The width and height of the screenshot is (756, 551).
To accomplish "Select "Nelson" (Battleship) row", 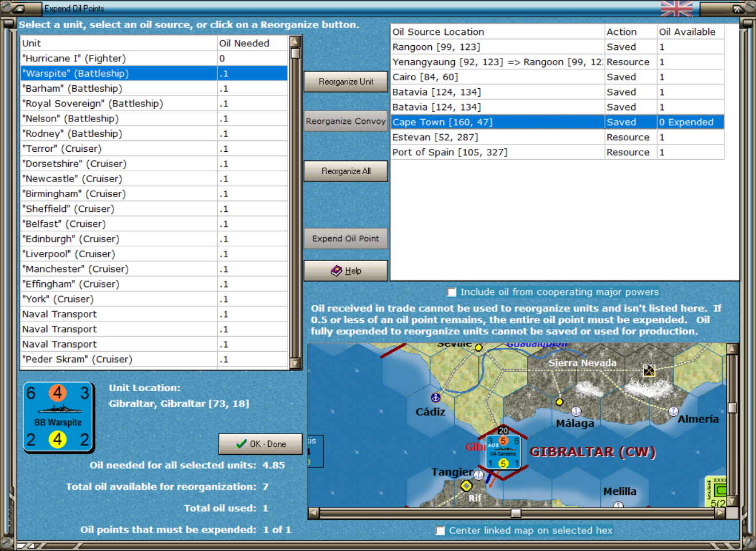I will (154, 119).
